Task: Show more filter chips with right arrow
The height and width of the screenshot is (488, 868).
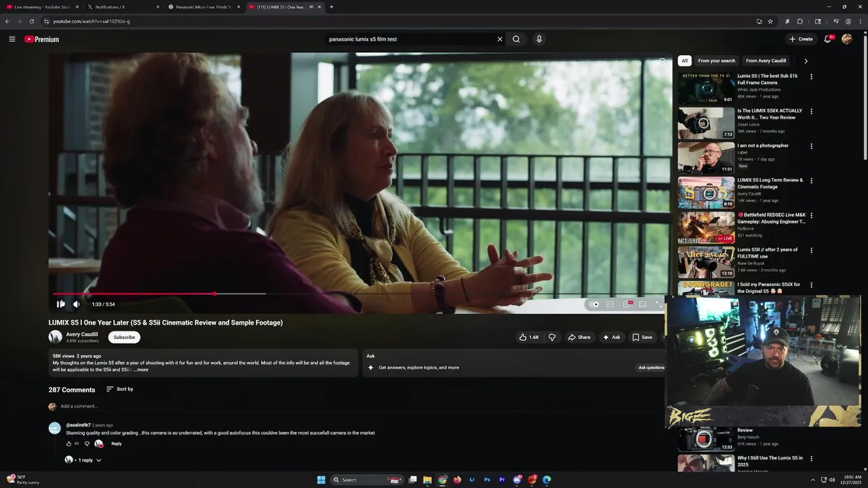Action: (806, 61)
